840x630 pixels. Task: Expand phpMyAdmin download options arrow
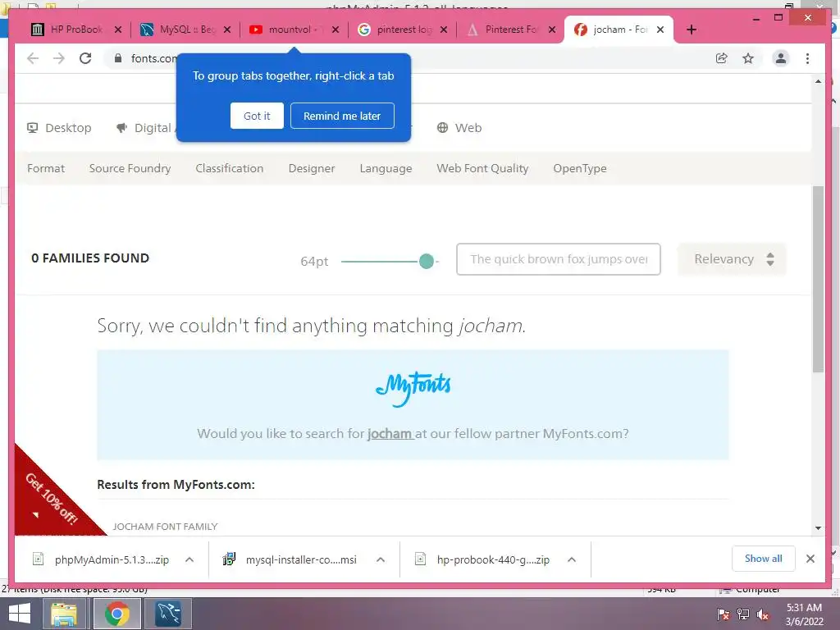[x=189, y=559]
